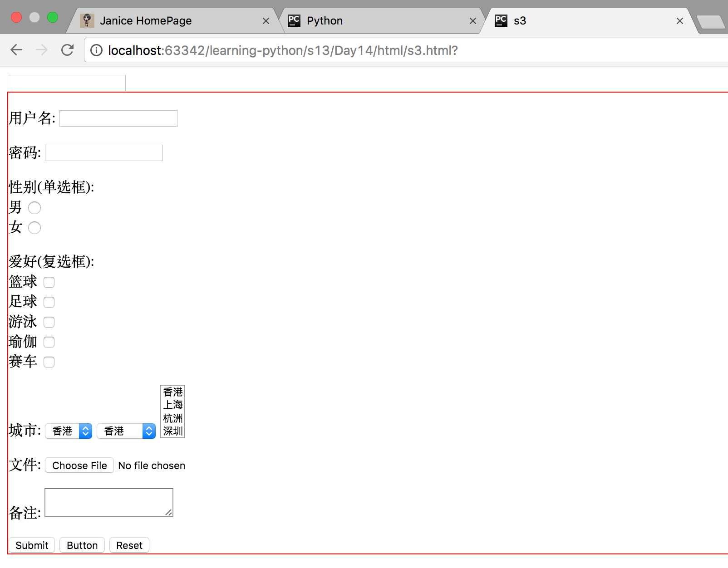Close the Python tab
This screenshot has height=568, width=728.
click(473, 21)
